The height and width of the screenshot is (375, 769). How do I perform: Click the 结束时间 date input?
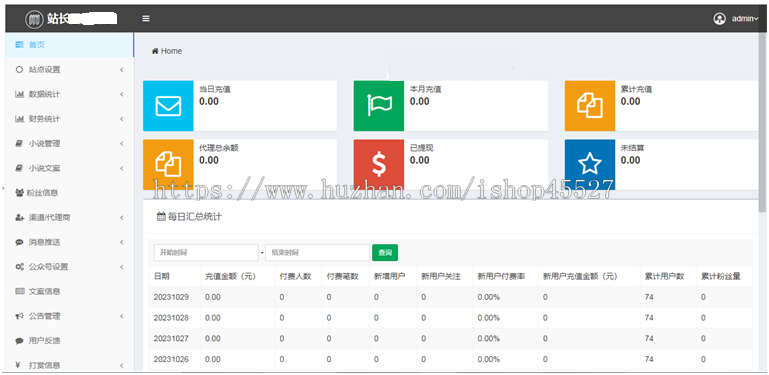tap(317, 252)
